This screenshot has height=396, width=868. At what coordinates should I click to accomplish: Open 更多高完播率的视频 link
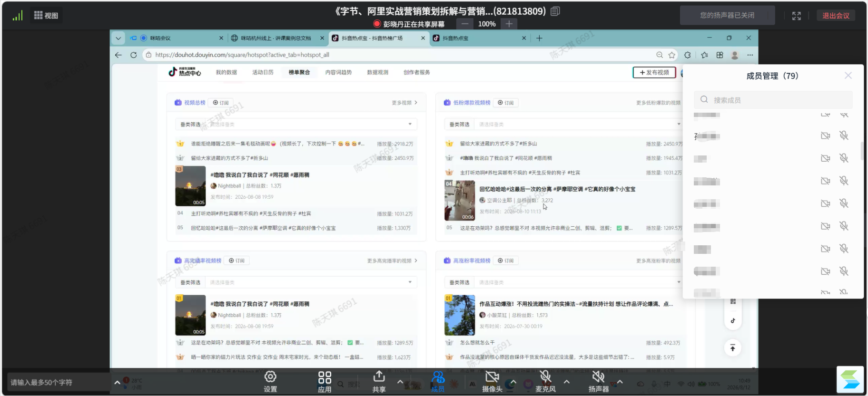[392, 261]
